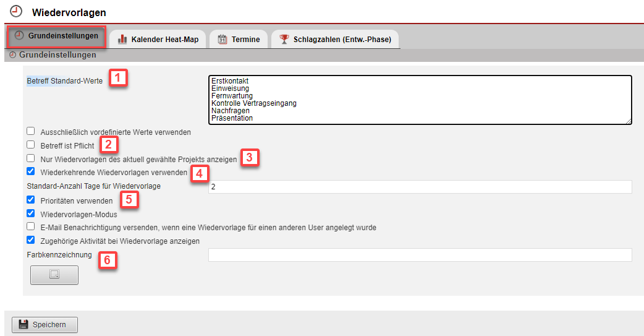Image resolution: width=644 pixels, height=336 pixels.
Task: Click the Wiedervorlagen clock icon in header
Action: coord(16,11)
